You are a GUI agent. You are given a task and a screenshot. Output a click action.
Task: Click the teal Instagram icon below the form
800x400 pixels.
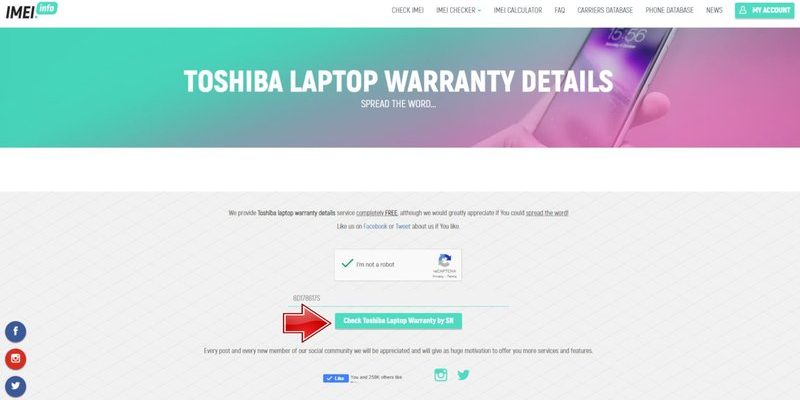pyautogui.click(x=441, y=375)
